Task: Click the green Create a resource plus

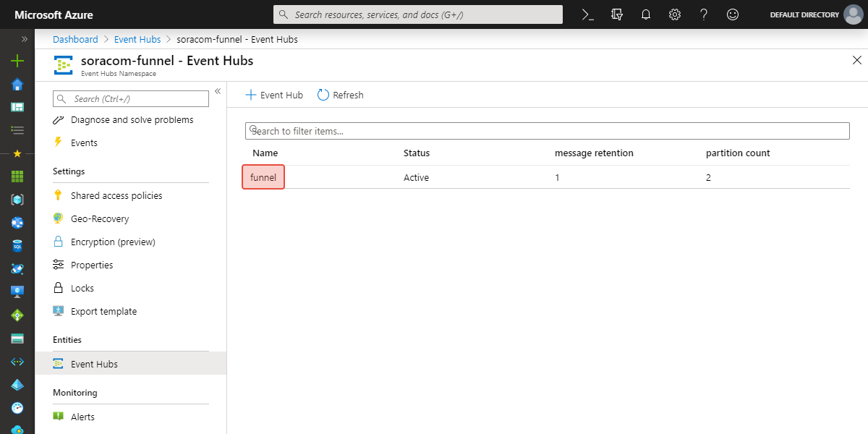Action: pyautogui.click(x=17, y=61)
